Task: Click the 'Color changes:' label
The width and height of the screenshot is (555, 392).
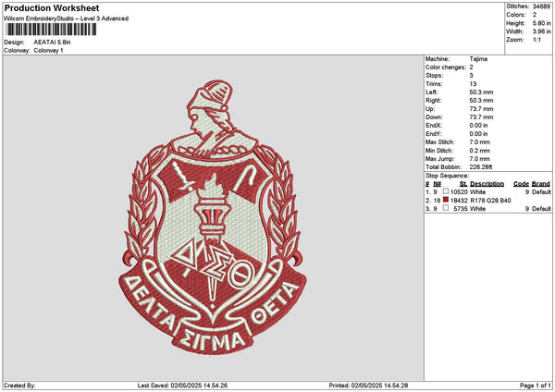Action: coord(446,67)
